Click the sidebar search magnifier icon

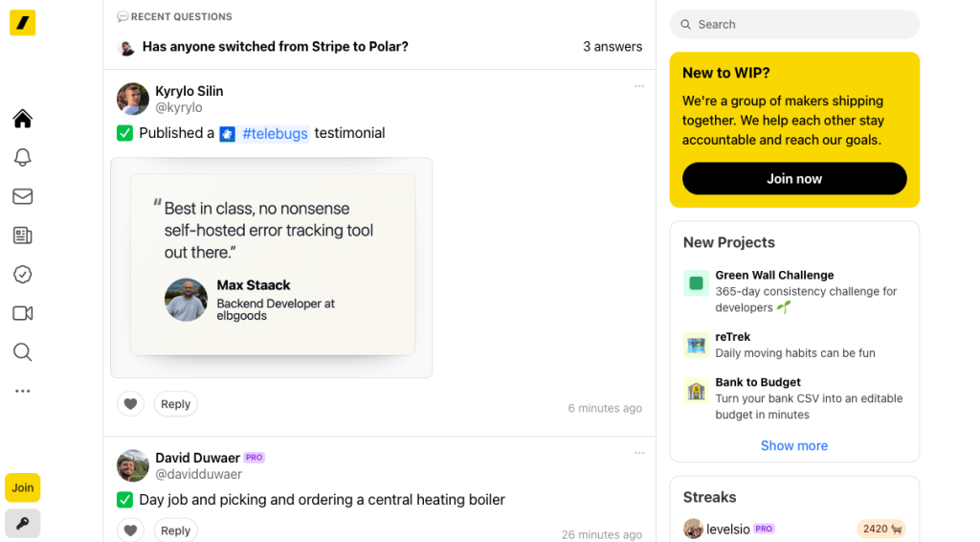click(x=23, y=352)
